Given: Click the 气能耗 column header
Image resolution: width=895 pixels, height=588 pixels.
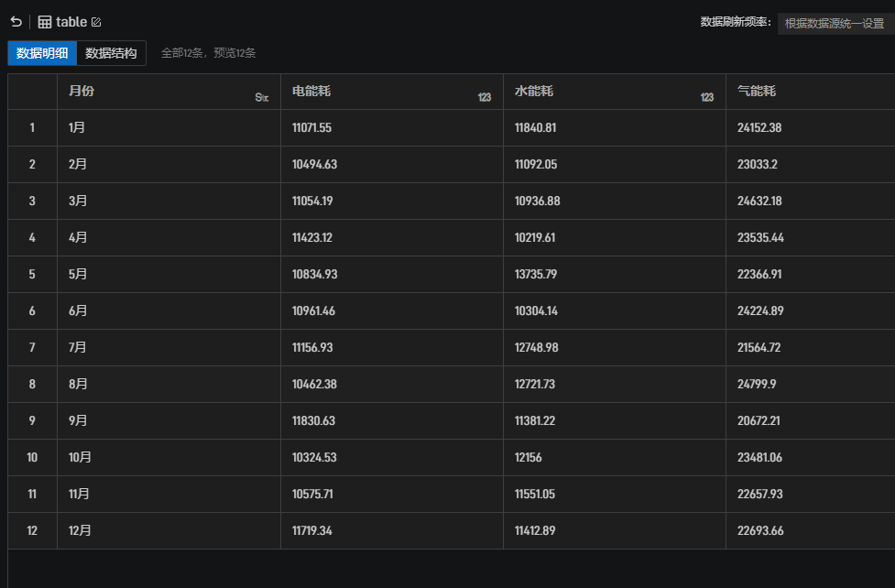Looking at the screenshot, I should [811, 92].
